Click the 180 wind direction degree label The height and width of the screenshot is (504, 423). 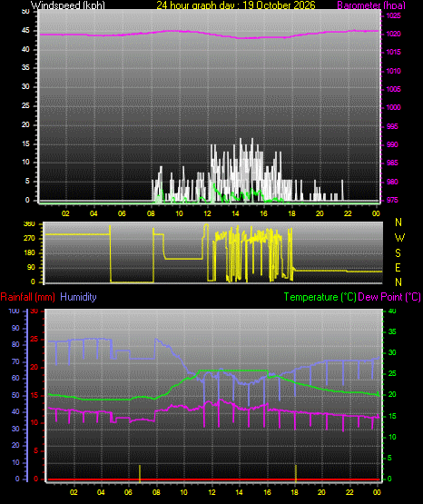point(29,253)
